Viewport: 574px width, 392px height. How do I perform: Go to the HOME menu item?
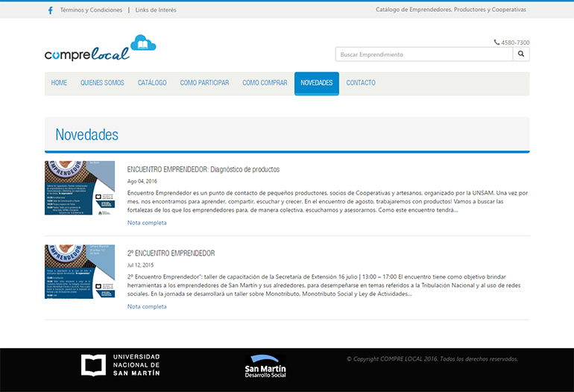[x=59, y=83]
